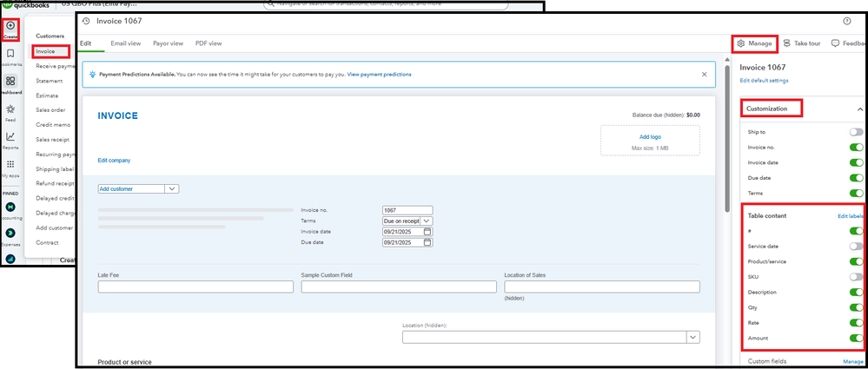This screenshot has width=868, height=369.
Task: Toggle the Due date switch
Action: click(x=857, y=178)
